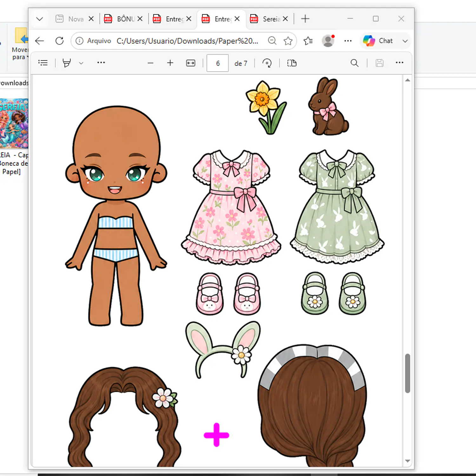Open the tab actions dropdown chevron
The image size is (476, 476).
[x=40, y=19]
